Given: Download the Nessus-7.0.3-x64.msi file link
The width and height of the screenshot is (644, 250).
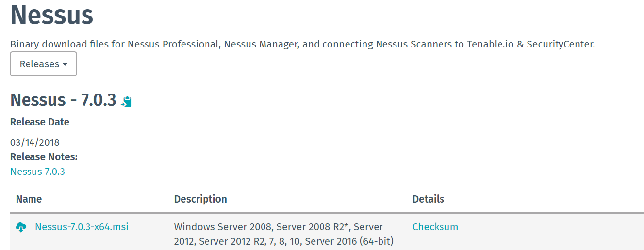Looking at the screenshot, I should (x=82, y=227).
